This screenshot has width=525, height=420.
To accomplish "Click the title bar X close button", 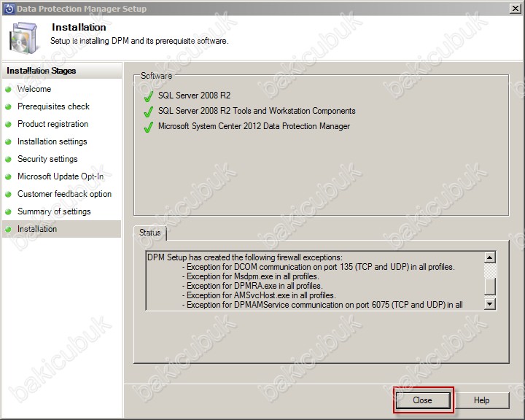I will coord(515,8).
